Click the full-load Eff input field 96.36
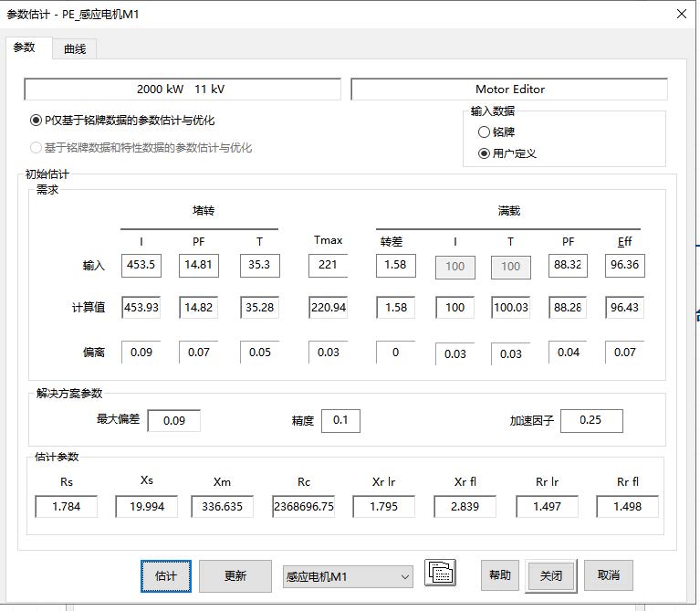The height and width of the screenshot is (611, 700). coord(624,266)
